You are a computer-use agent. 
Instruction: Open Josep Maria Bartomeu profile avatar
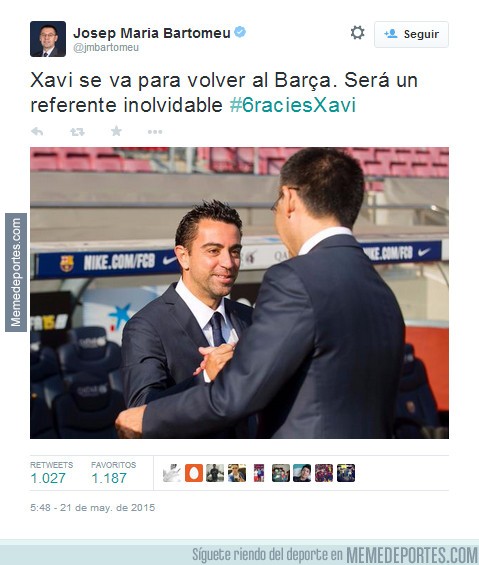click(48, 39)
